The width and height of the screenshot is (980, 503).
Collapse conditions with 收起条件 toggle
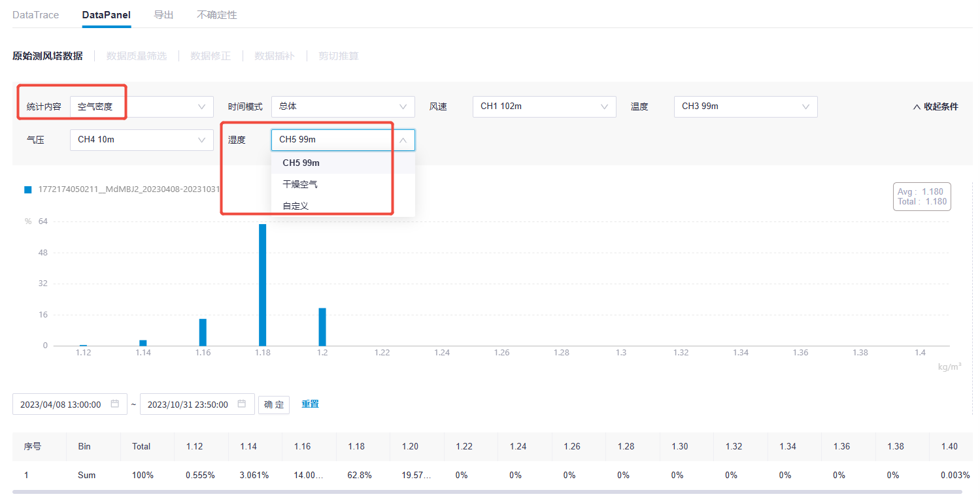[x=936, y=106]
